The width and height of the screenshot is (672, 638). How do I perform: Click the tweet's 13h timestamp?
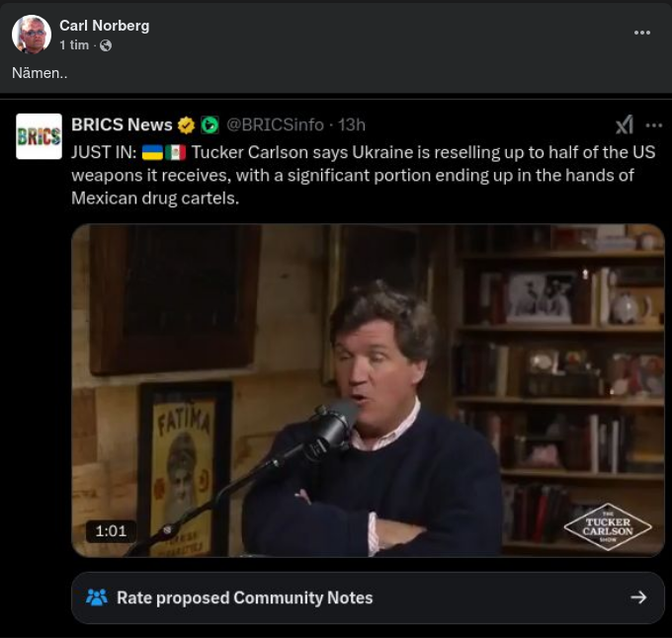pyautogui.click(x=351, y=124)
